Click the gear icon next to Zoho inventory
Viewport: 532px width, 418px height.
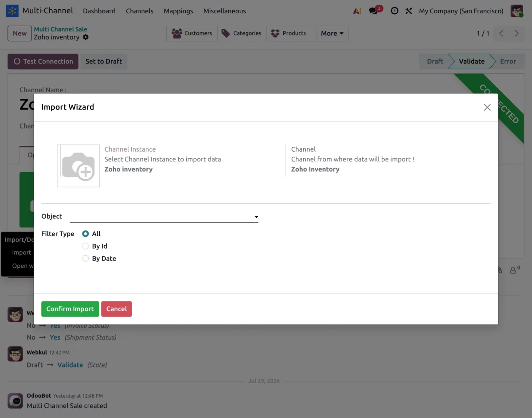click(86, 37)
